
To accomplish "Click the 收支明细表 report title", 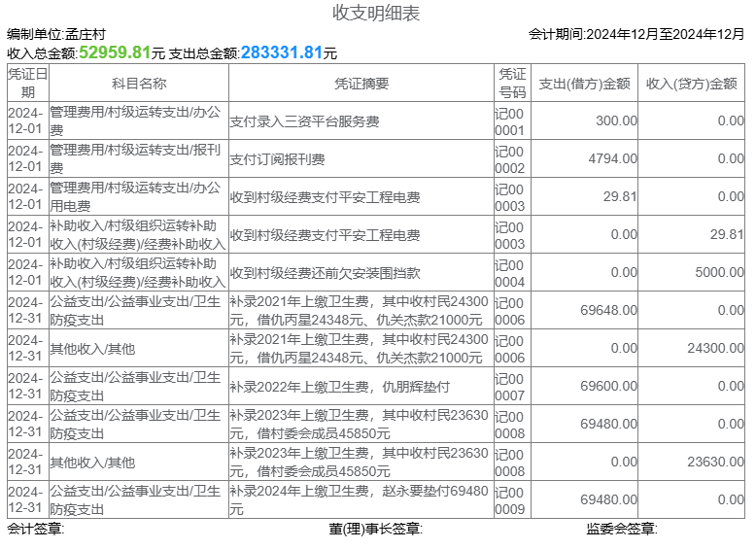I will [x=377, y=13].
